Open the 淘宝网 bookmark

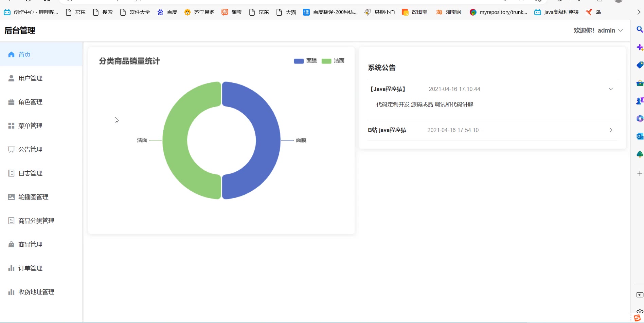[x=449, y=12]
